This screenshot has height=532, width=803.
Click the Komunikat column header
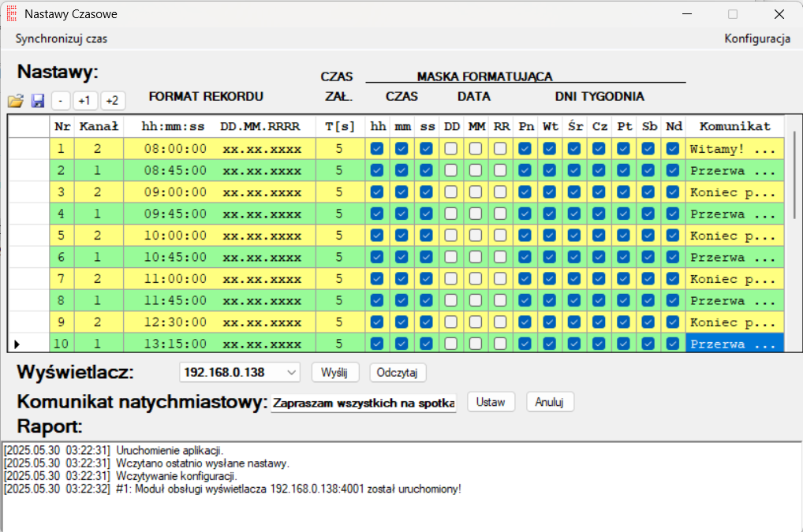click(735, 126)
